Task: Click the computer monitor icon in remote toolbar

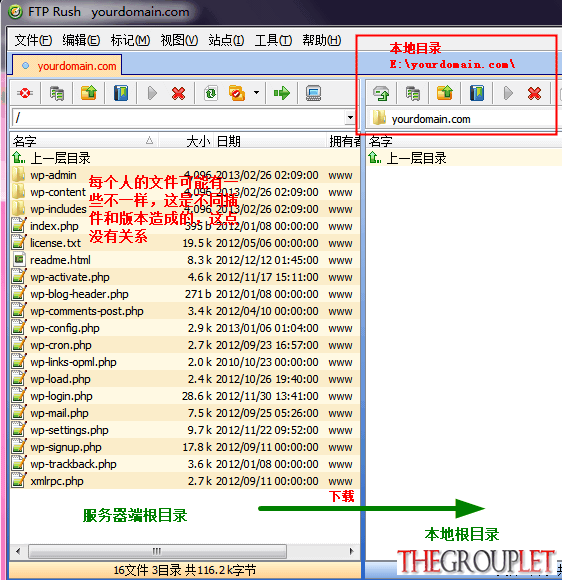Action: click(313, 93)
